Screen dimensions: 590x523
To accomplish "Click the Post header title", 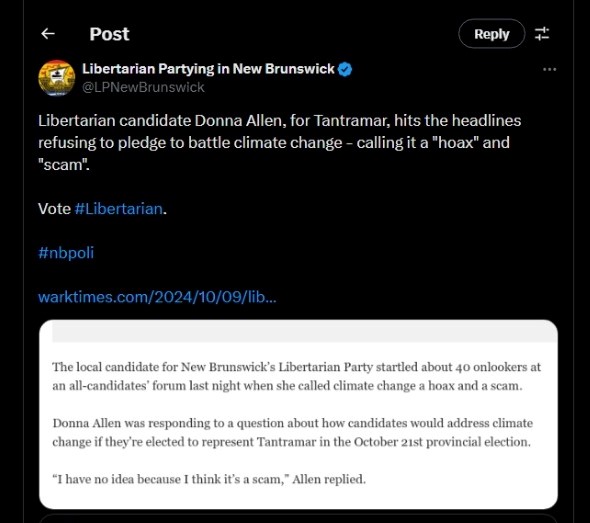I will pos(109,34).
